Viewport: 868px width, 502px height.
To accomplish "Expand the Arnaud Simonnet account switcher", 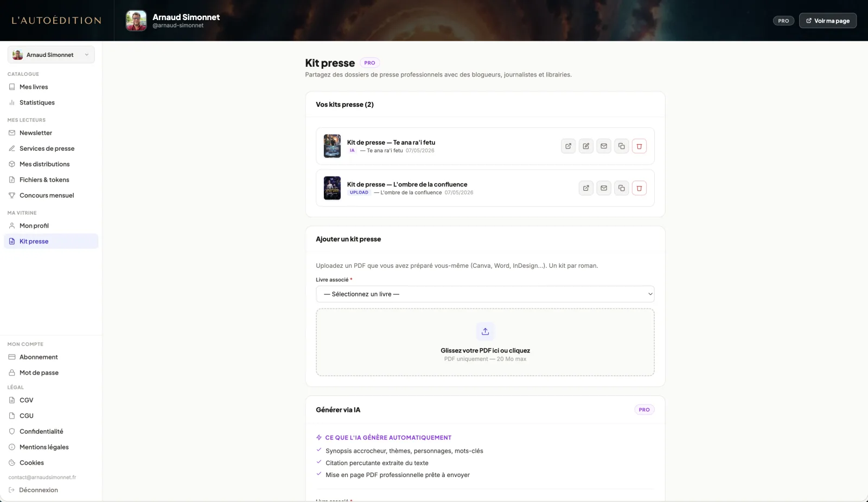I will point(51,55).
